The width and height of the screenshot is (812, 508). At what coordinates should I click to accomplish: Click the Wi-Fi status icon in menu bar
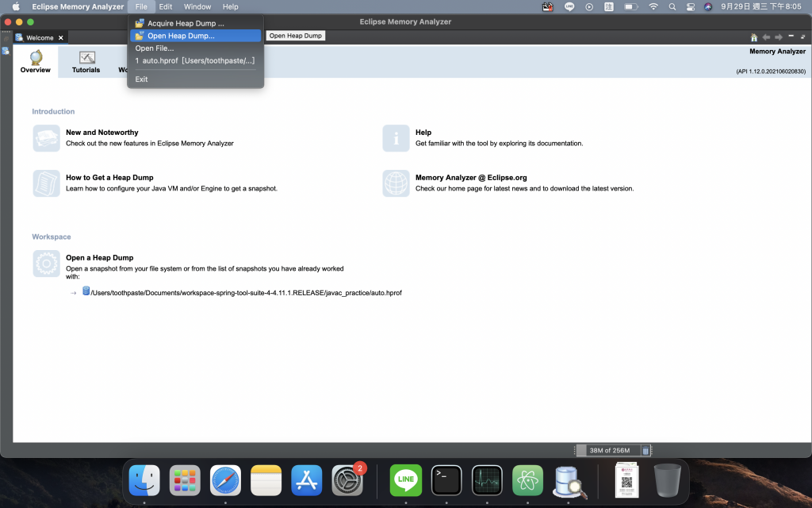coord(653,6)
